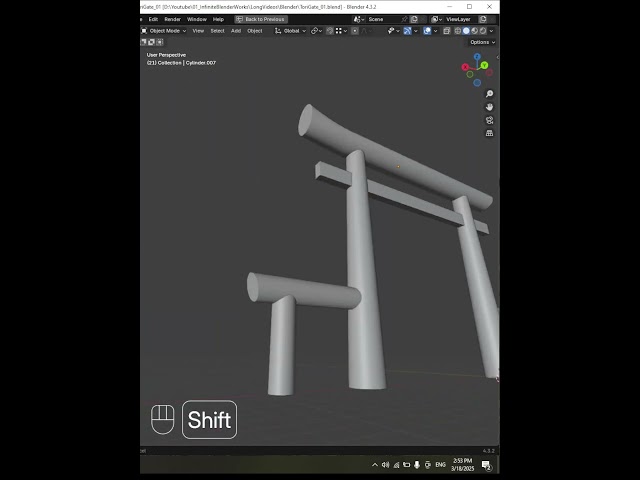Switch perspective/orthographic grid icon
Image resolution: width=640 pixels, height=480 pixels.
click(x=489, y=133)
